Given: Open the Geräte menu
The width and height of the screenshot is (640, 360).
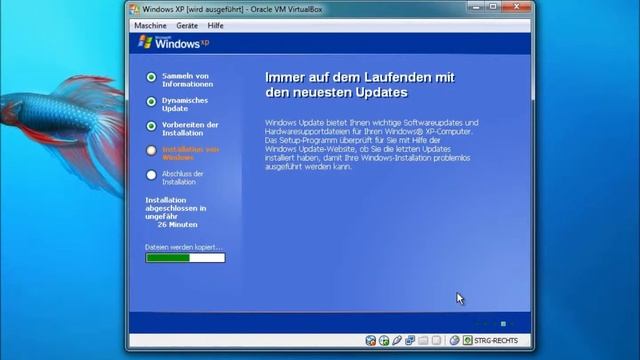Looking at the screenshot, I should pyautogui.click(x=187, y=26).
